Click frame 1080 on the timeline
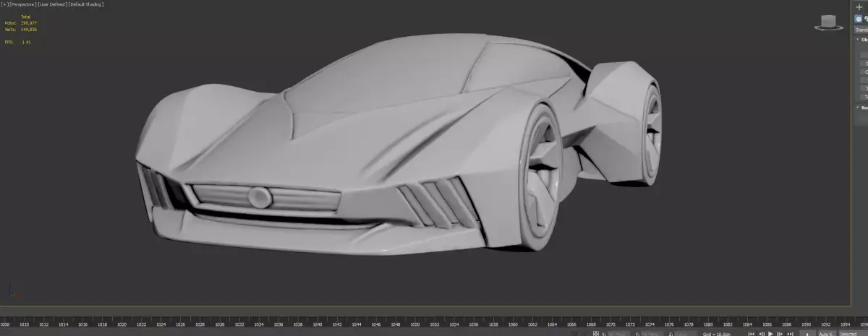 coord(707,324)
